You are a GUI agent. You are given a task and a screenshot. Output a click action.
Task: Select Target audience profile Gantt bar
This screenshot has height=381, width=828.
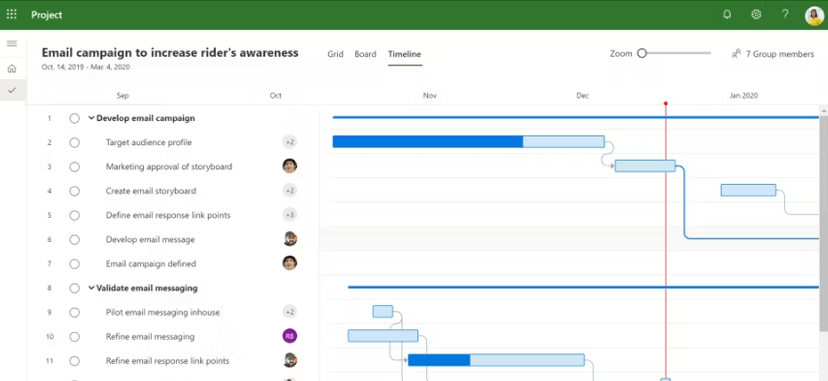pyautogui.click(x=468, y=141)
